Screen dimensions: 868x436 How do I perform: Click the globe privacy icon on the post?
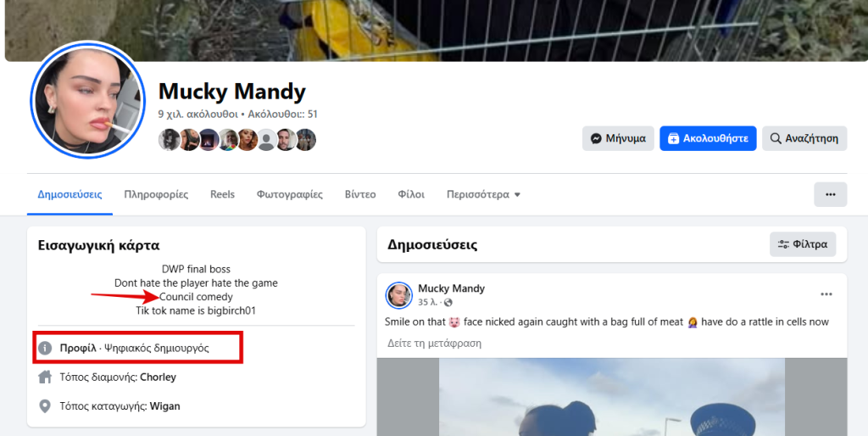[x=448, y=303]
